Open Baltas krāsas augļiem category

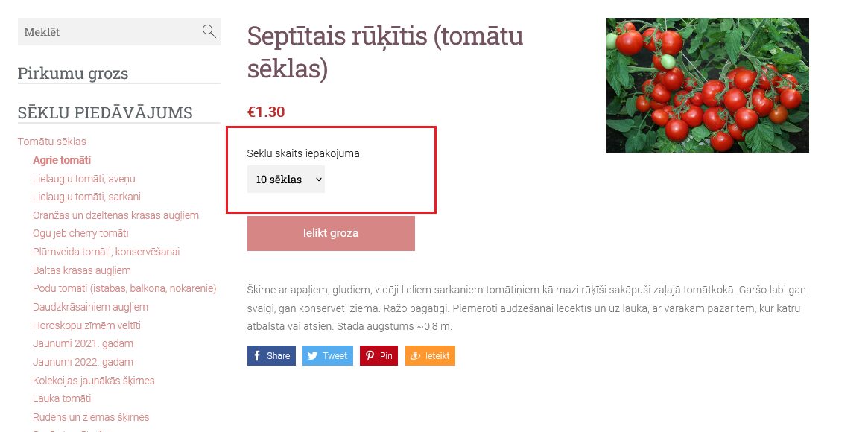point(82,270)
